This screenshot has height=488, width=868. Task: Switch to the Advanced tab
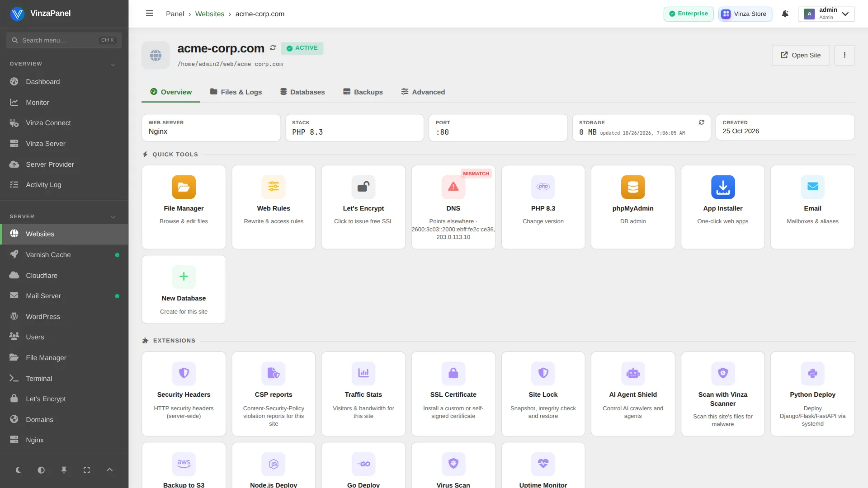[x=423, y=92]
